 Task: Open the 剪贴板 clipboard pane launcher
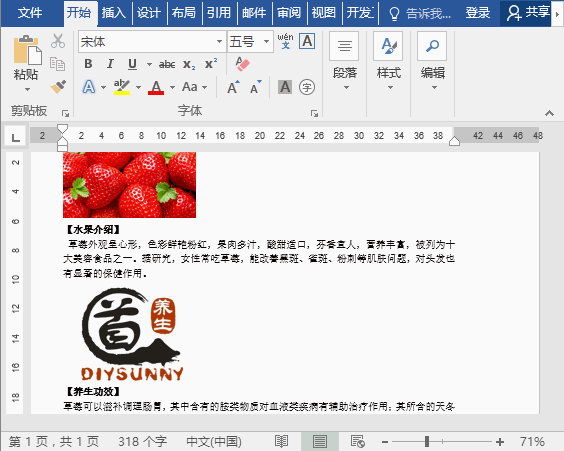tap(65, 113)
